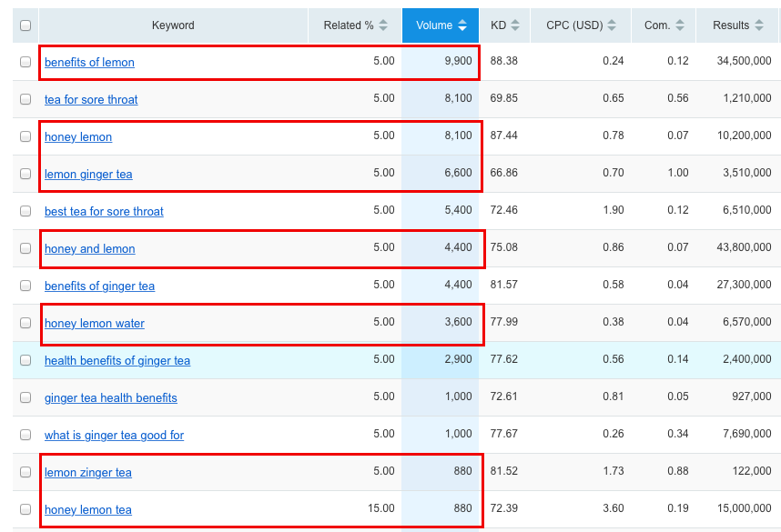Click the honey lemon water link
781x532 pixels.
(x=95, y=324)
